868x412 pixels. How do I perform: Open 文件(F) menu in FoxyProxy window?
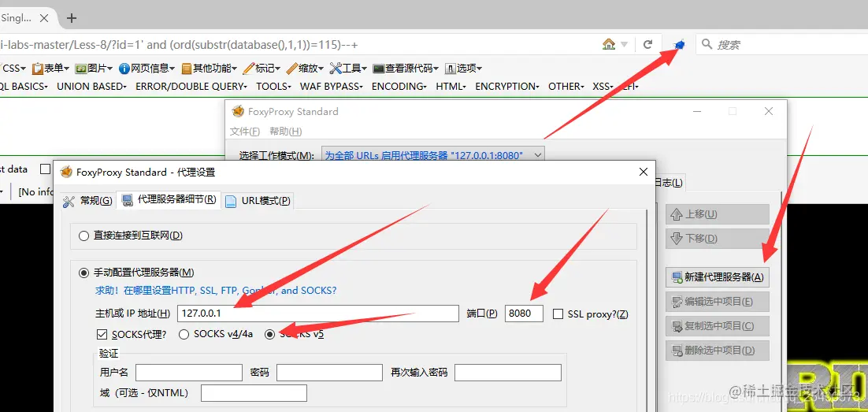click(245, 132)
